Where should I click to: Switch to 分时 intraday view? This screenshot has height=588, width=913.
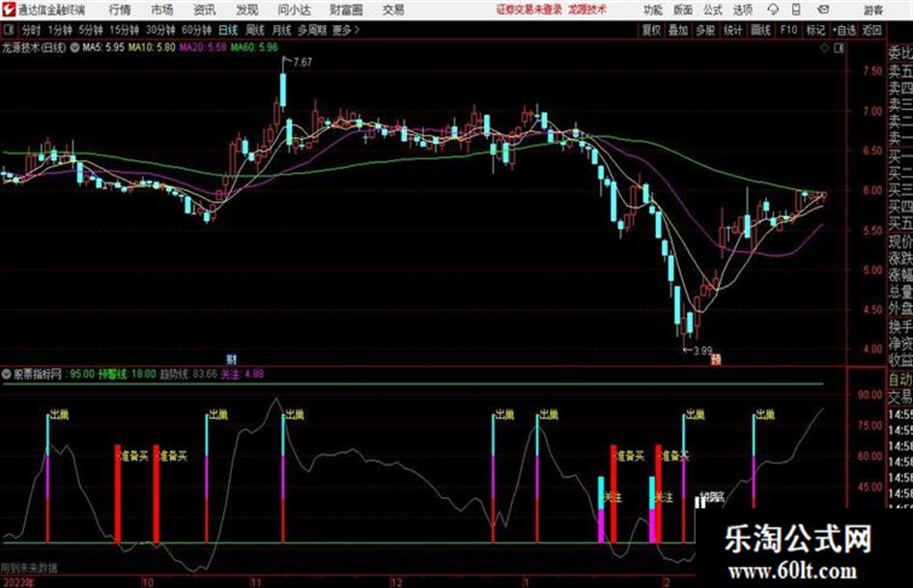31,30
